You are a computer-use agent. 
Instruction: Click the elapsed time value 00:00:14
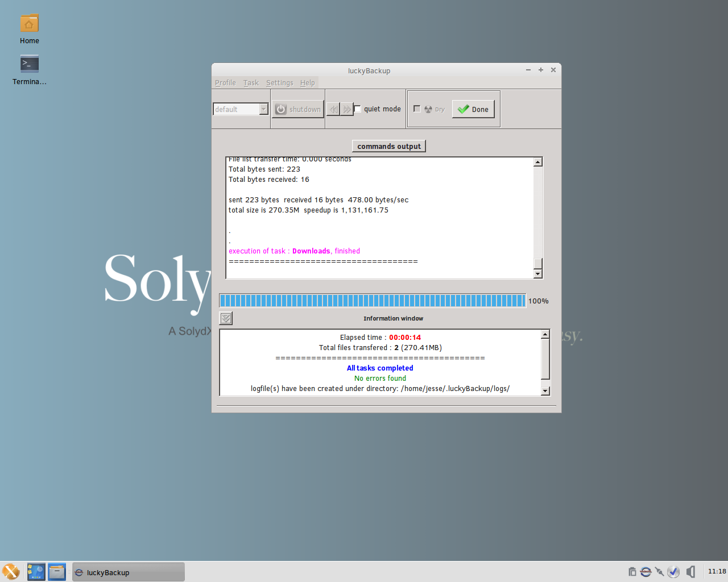(x=405, y=338)
